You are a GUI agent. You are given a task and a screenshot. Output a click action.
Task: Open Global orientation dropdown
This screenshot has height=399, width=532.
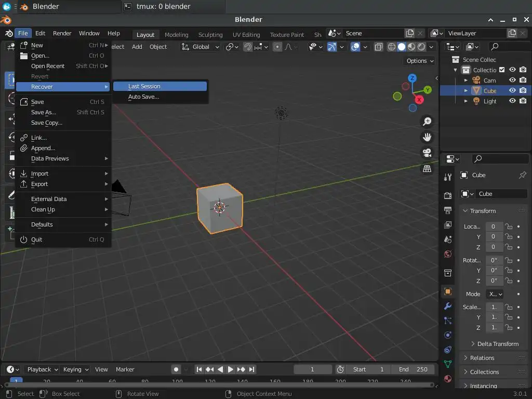coord(201,47)
